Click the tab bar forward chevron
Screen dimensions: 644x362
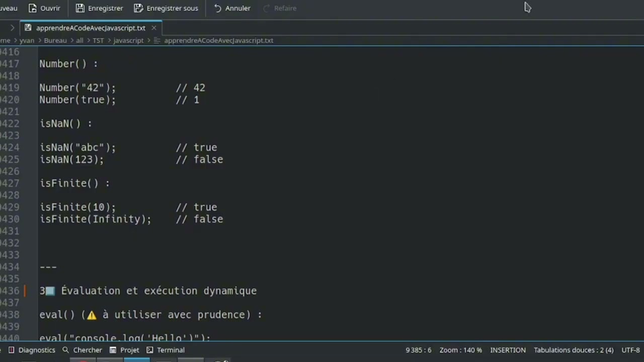coord(12,28)
